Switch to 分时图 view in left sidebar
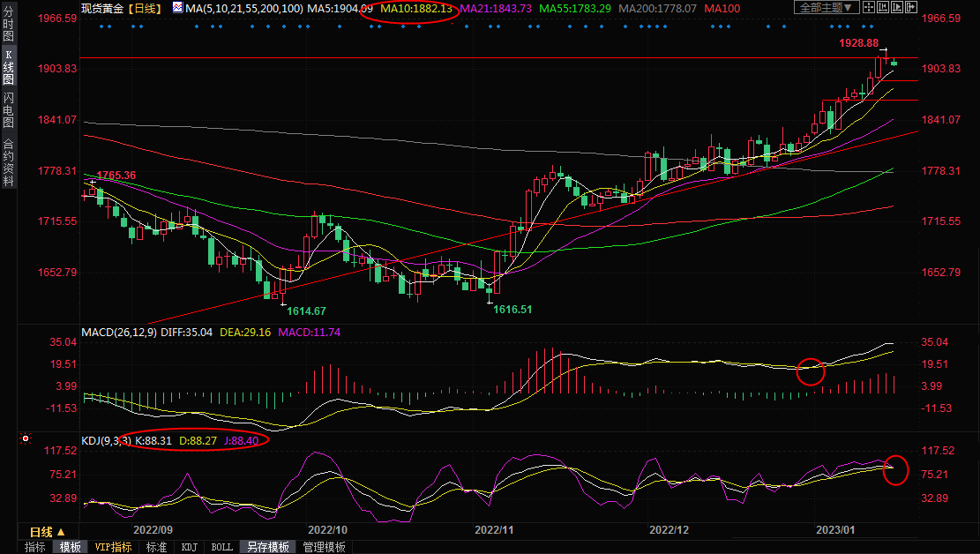980x554 pixels. [8, 25]
